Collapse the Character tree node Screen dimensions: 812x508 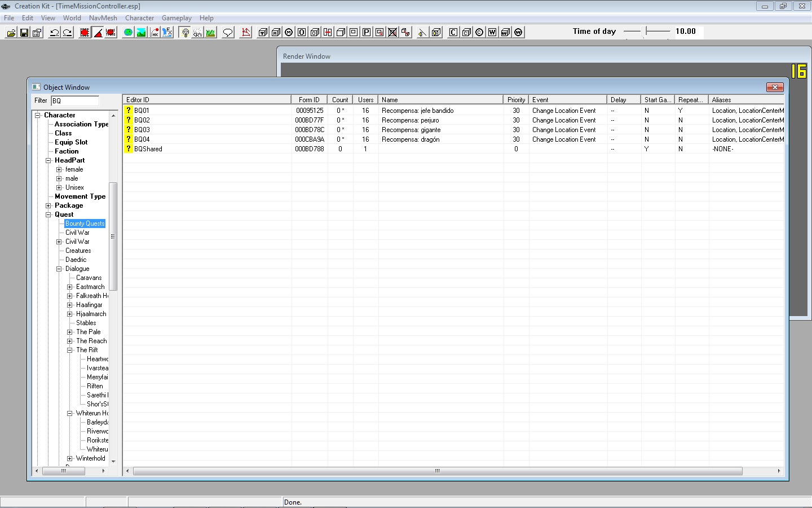click(x=38, y=115)
